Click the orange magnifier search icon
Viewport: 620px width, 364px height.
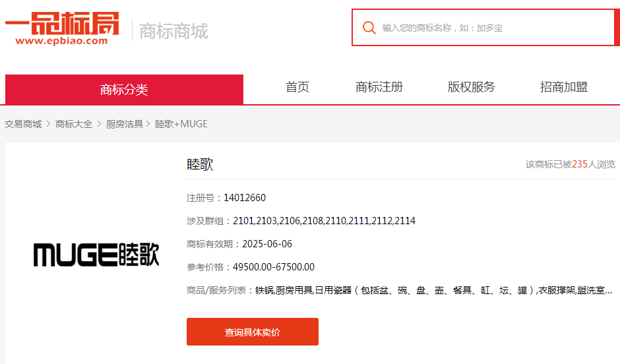click(x=369, y=28)
